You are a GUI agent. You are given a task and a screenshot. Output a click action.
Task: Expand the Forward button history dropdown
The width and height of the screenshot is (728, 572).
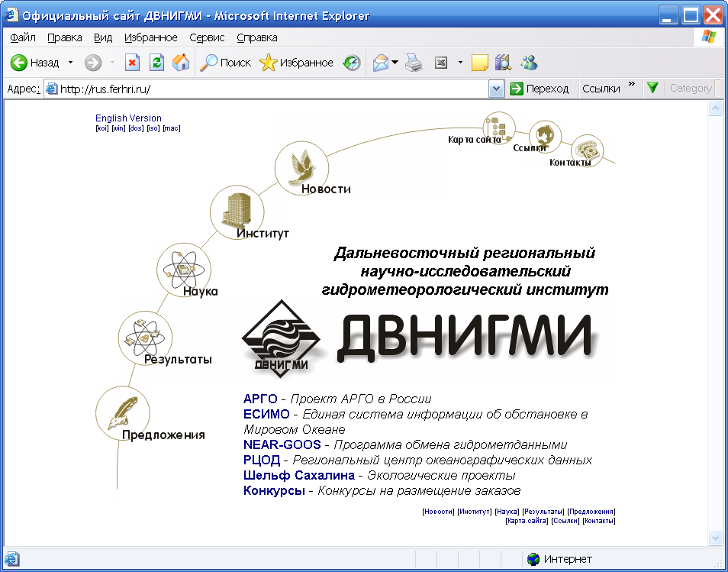[x=112, y=63]
